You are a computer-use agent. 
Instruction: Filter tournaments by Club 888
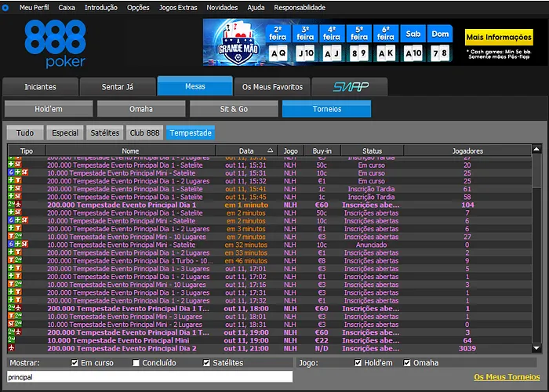click(x=144, y=132)
